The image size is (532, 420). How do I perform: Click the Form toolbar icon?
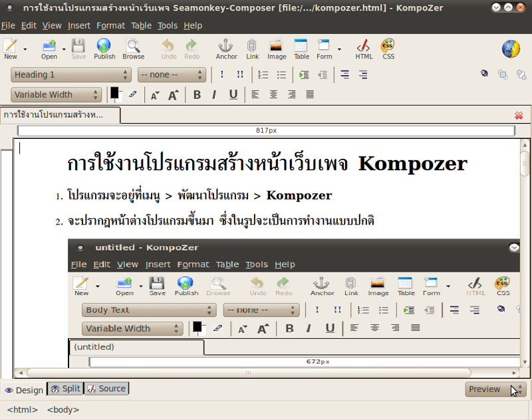pos(325,49)
